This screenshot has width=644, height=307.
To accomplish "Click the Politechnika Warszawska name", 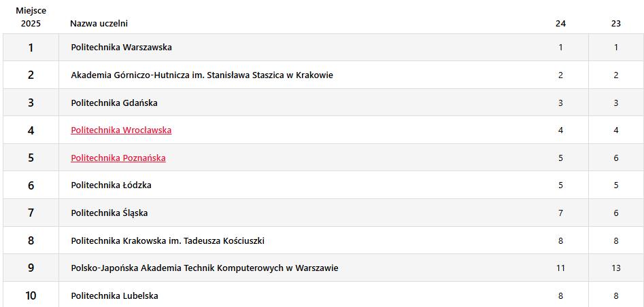I will pyautogui.click(x=121, y=47).
